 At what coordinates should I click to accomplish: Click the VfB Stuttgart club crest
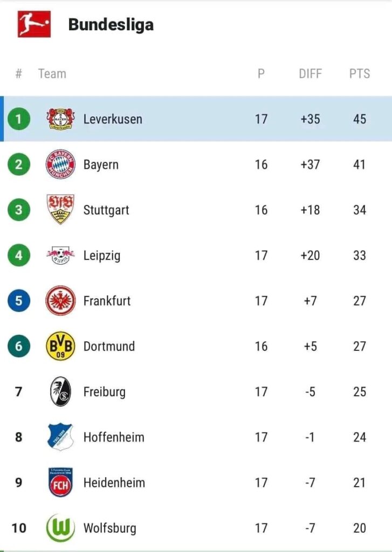[x=60, y=210]
